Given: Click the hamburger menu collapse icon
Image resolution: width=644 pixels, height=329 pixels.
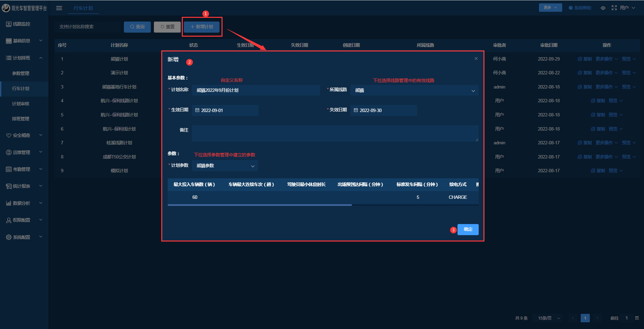Looking at the screenshot, I should (x=59, y=8).
